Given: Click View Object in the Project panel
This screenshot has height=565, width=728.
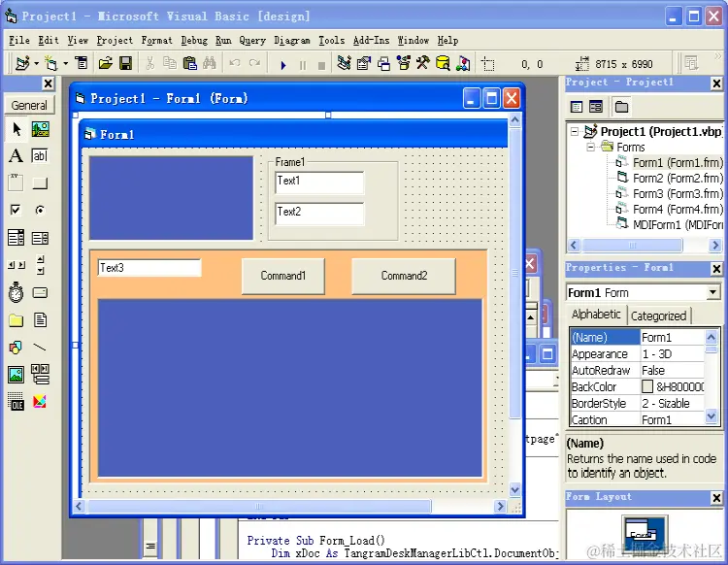Looking at the screenshot, I should (596, 107).
